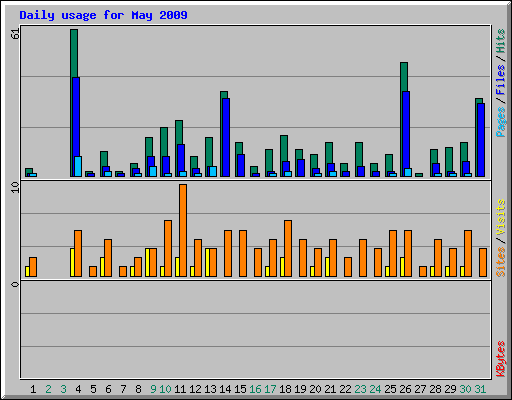The height and width of the screenshot is (400, 512).
Task: Select green weekend day label "3"
Action: click(63, 389)
